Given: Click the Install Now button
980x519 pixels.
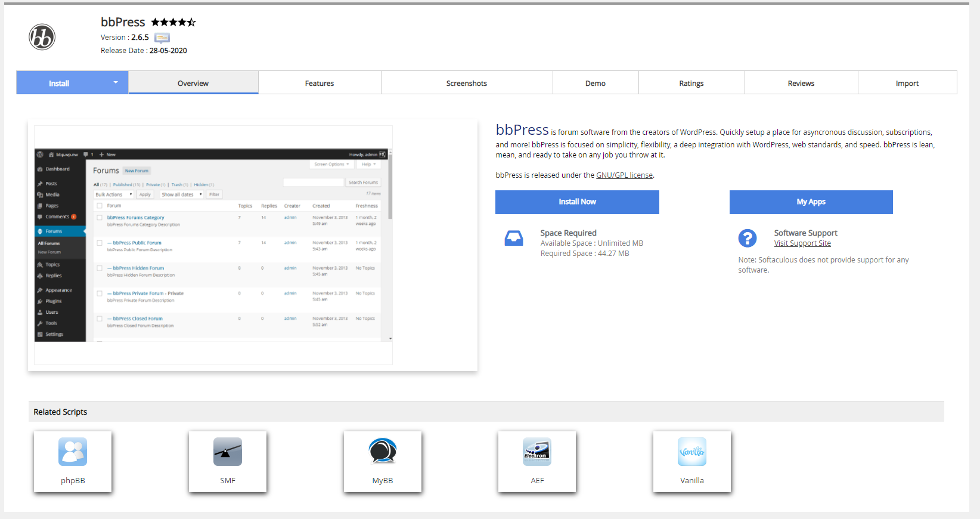Looking at the screenshot, I should coord(577,202).
